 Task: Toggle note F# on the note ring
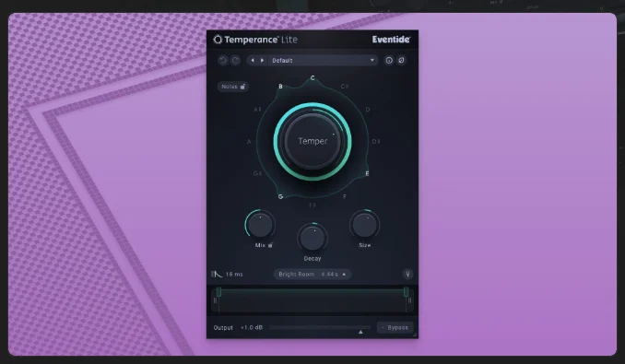[312, 205]
